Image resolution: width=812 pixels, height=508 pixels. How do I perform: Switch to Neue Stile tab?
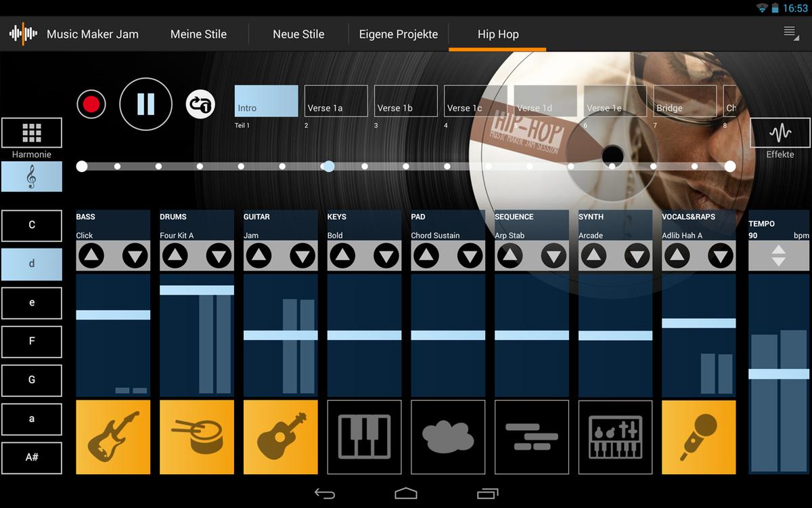(298, 34)
